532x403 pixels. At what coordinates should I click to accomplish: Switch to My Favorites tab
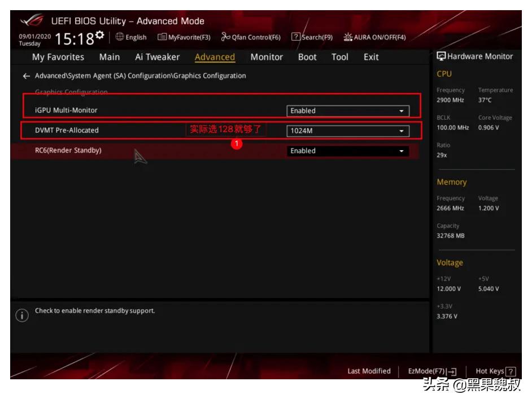coord(58,57)
